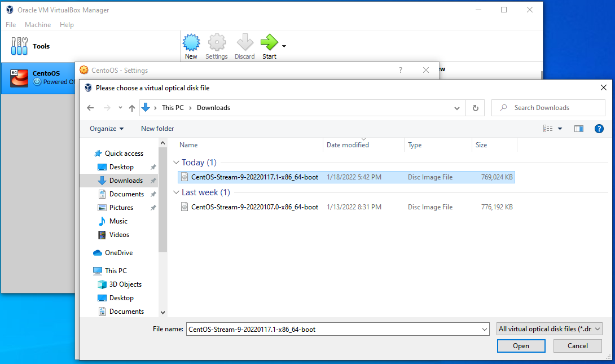This screenshot has width=615, height=364.
Task: Expand address bar previous locations dropdown
Action: coord(457,108)
